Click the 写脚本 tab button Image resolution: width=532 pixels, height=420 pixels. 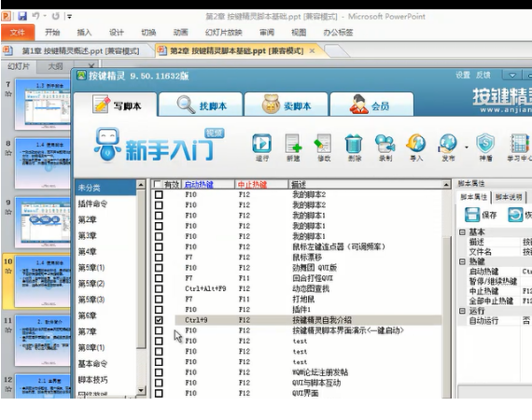coord(116,105)
